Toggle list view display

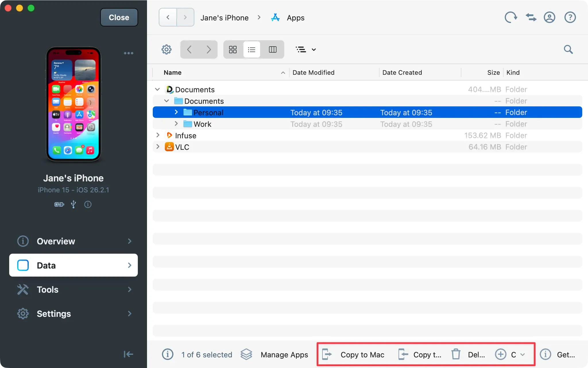coord(252,49)
